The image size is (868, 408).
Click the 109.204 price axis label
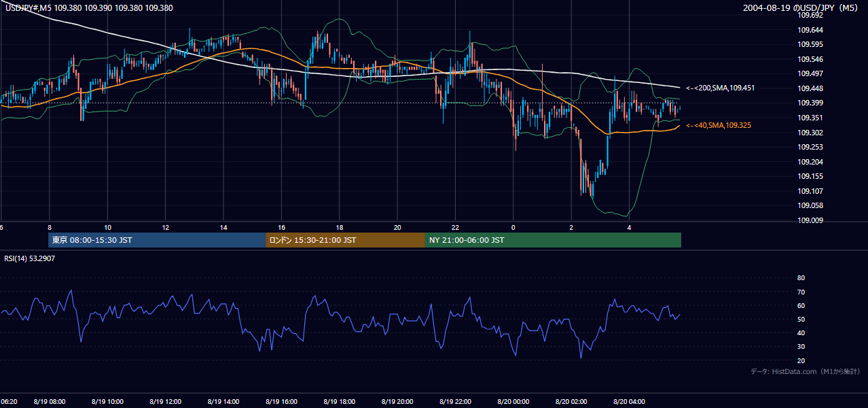[x=810, y=162]
